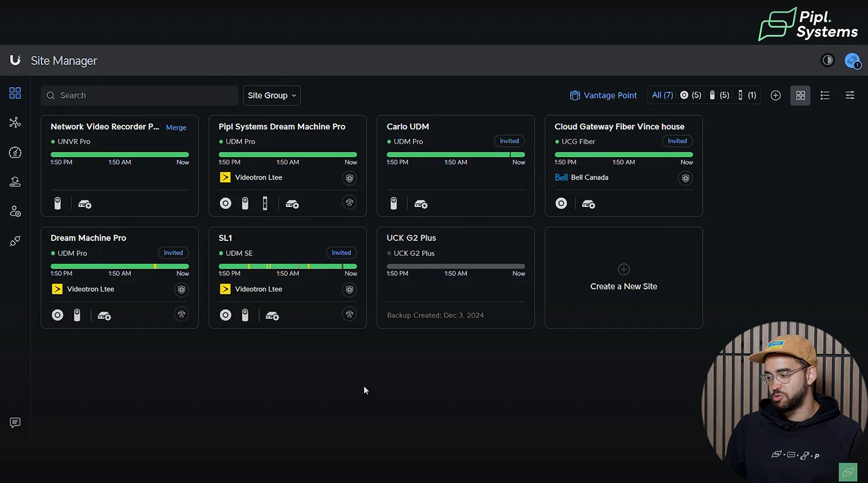
Task: Click the device settings icon on Carlo UDM
Action: (421, 204)
